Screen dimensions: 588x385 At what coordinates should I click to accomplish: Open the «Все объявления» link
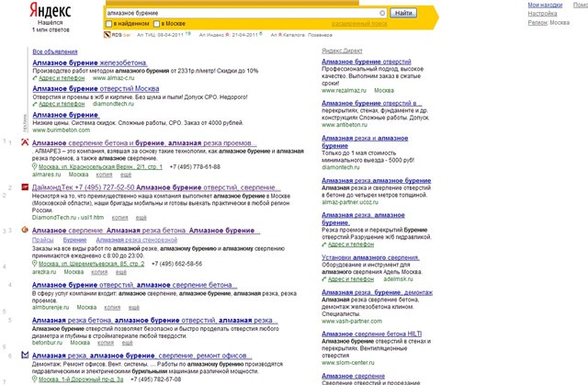pyautogui.click(x=55, y=51)
